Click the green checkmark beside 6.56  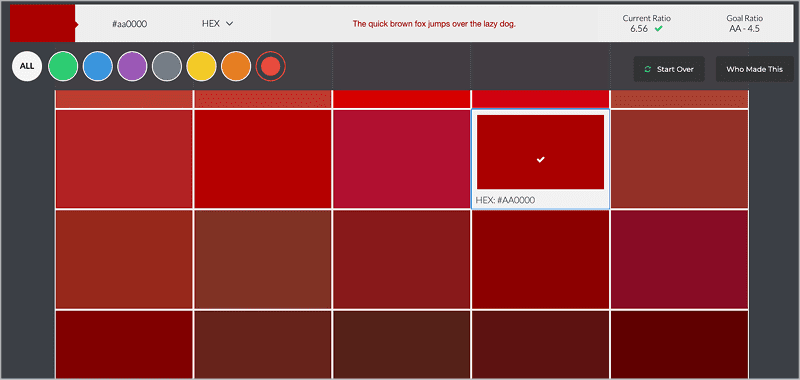click(x=659, y=29)
